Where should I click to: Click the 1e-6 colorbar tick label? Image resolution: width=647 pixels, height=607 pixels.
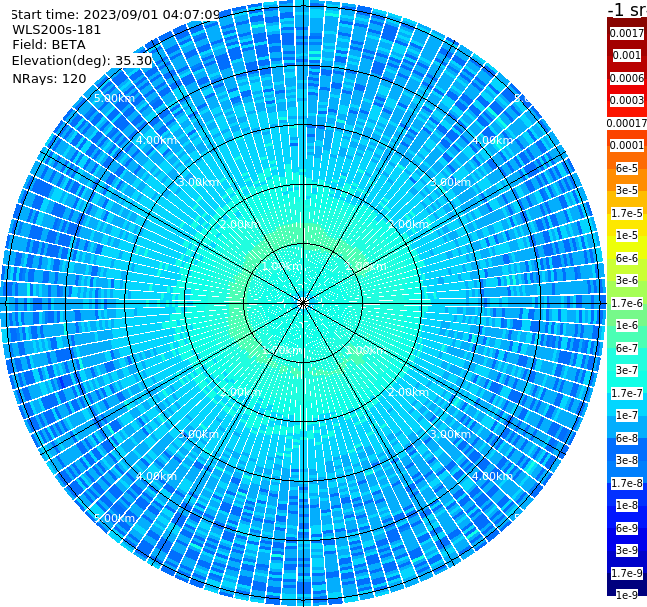click(627, 325)
